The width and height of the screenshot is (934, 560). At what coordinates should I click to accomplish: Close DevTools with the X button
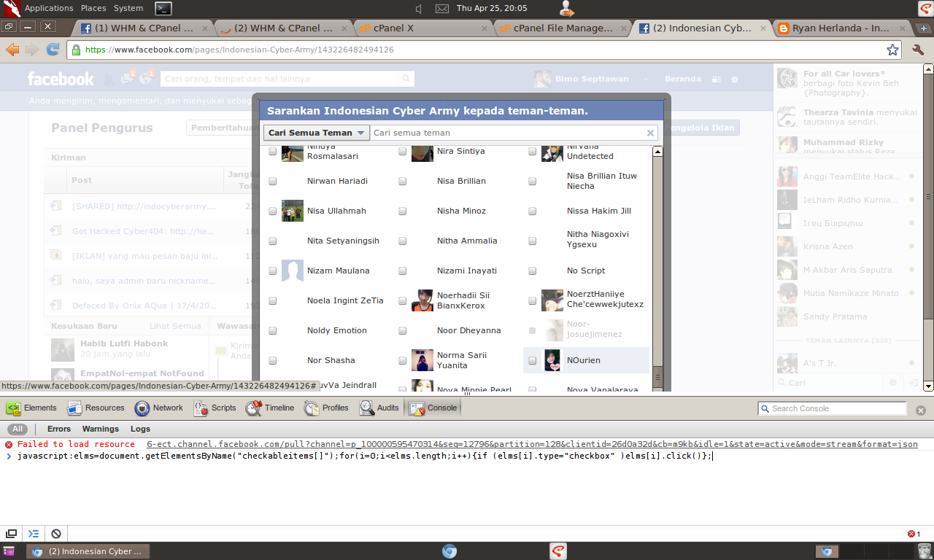[x=920, y=411]
